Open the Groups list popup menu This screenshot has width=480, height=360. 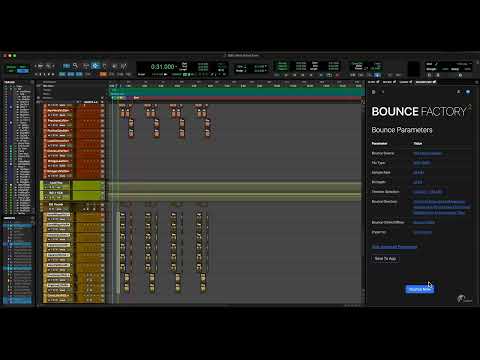point(32,218)
